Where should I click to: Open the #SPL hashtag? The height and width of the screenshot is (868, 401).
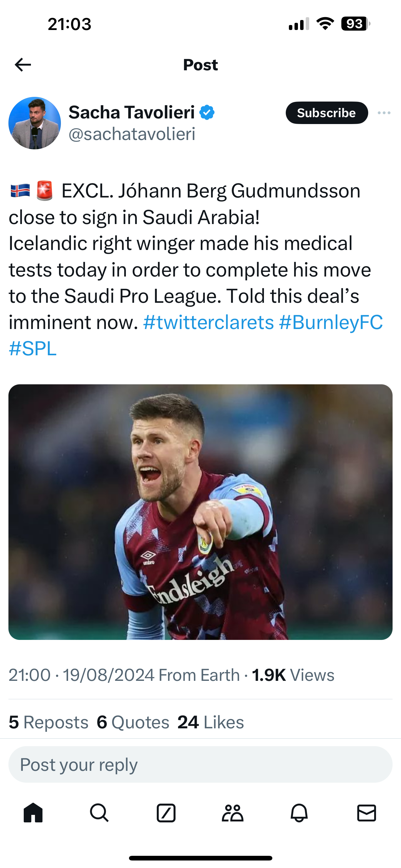(x=33, y=348)
